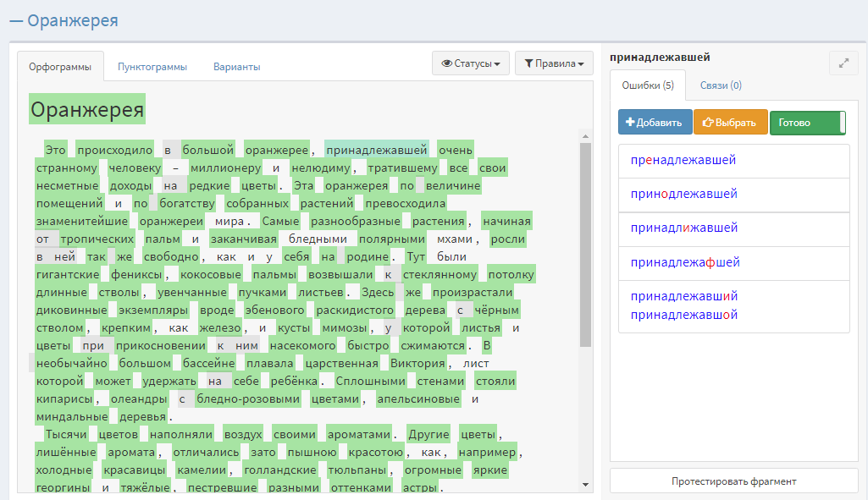The height and width of the screenshot is (500, 868).
Task: Click the word превосходила in the text
Action: (x=406, y=203)
